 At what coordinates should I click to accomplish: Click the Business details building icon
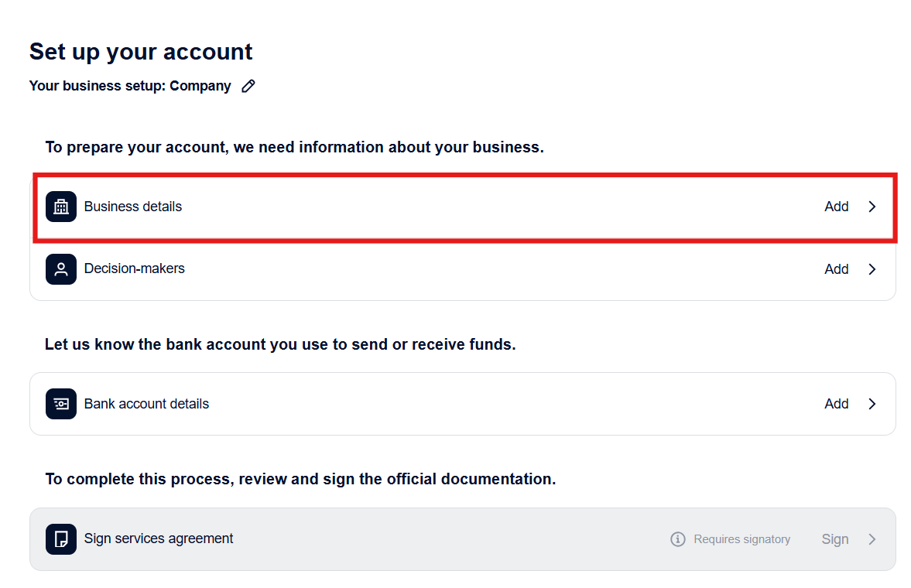[61, 207]
